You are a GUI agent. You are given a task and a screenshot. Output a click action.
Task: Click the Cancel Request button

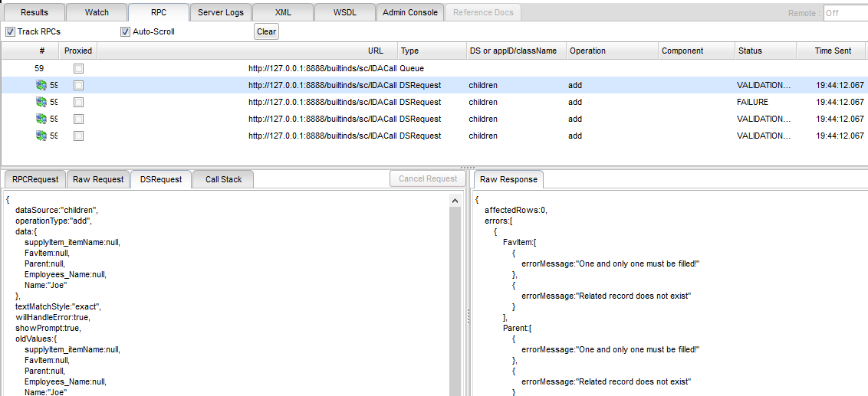[429, 178]
